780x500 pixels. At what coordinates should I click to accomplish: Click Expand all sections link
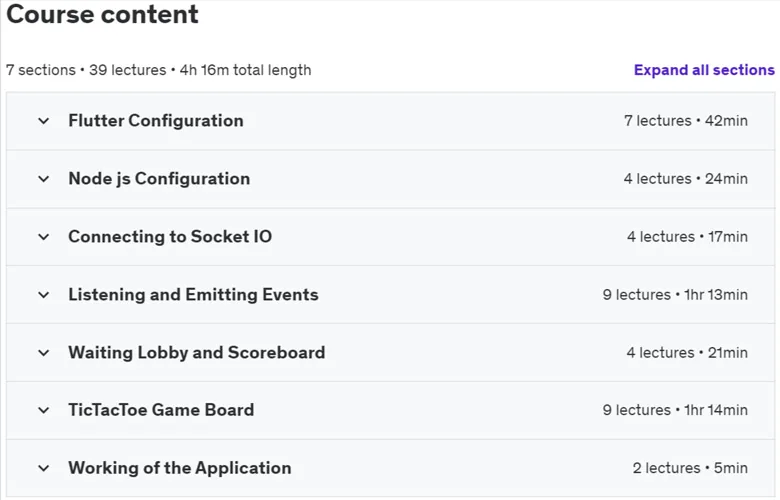(704, 70)
